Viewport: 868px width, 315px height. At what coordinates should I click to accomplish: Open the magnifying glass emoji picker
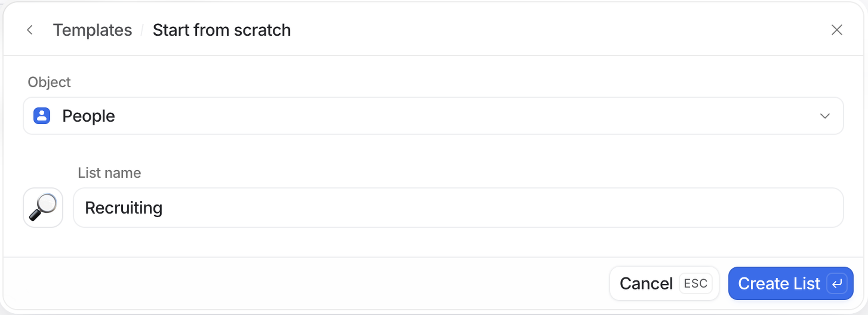43,207
